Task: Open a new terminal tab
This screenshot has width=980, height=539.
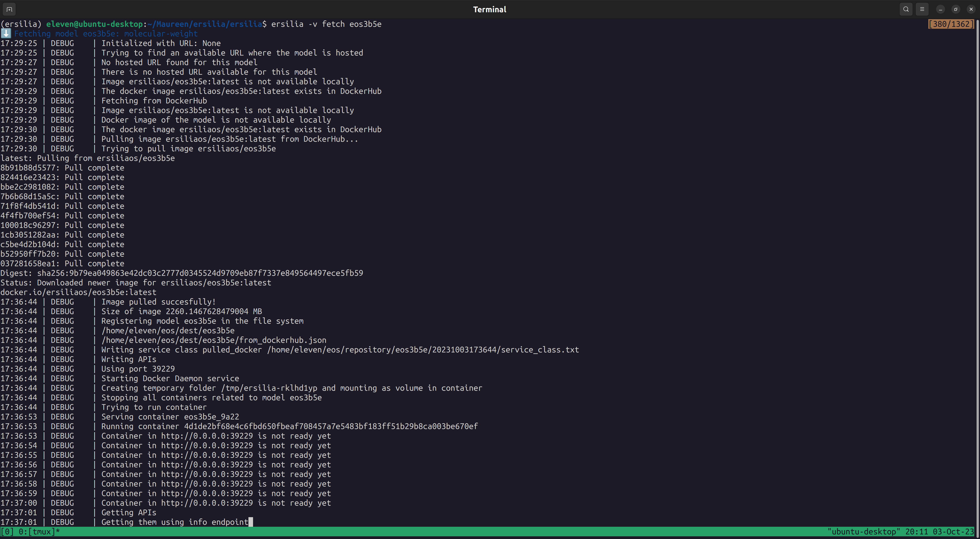Action: pos(10,9)
